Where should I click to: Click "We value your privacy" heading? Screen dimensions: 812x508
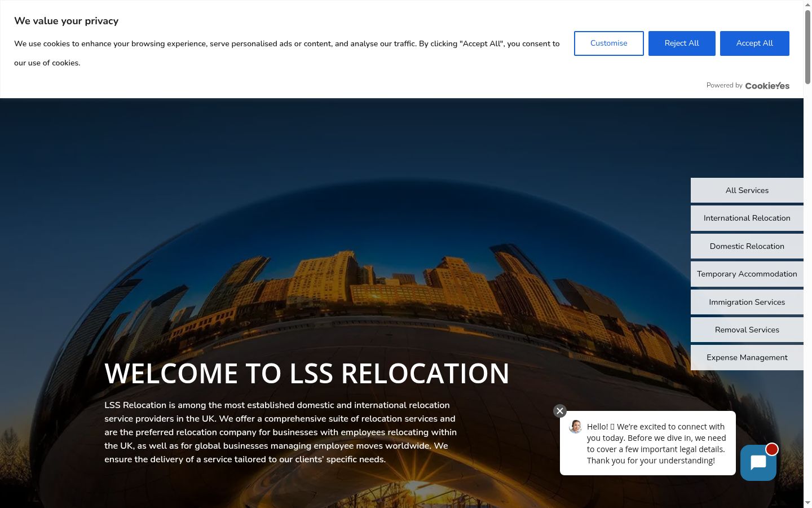pos(67,21)
